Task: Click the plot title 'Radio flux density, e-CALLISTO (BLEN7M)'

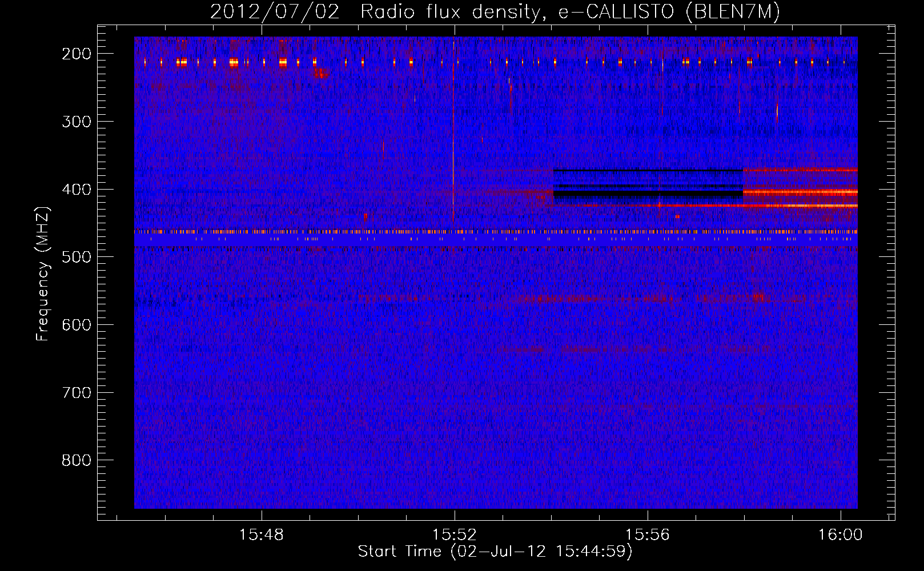Action: coord(570,12)
